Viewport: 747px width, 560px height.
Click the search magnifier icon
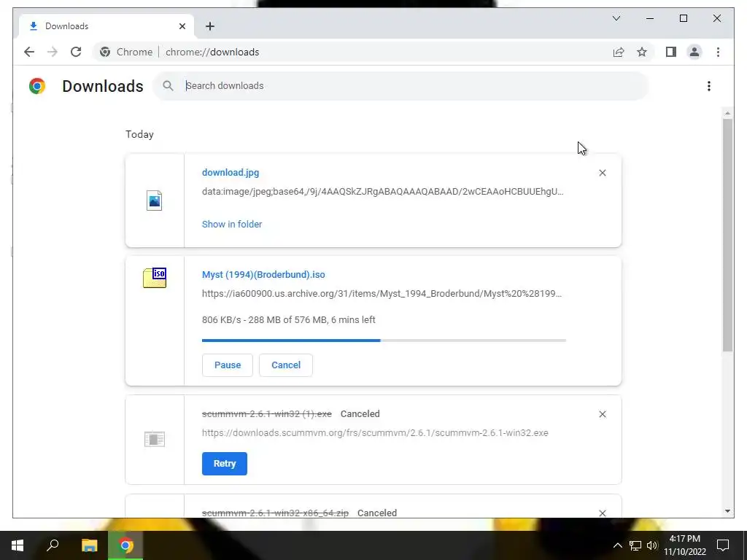click(x=168, y=86)
